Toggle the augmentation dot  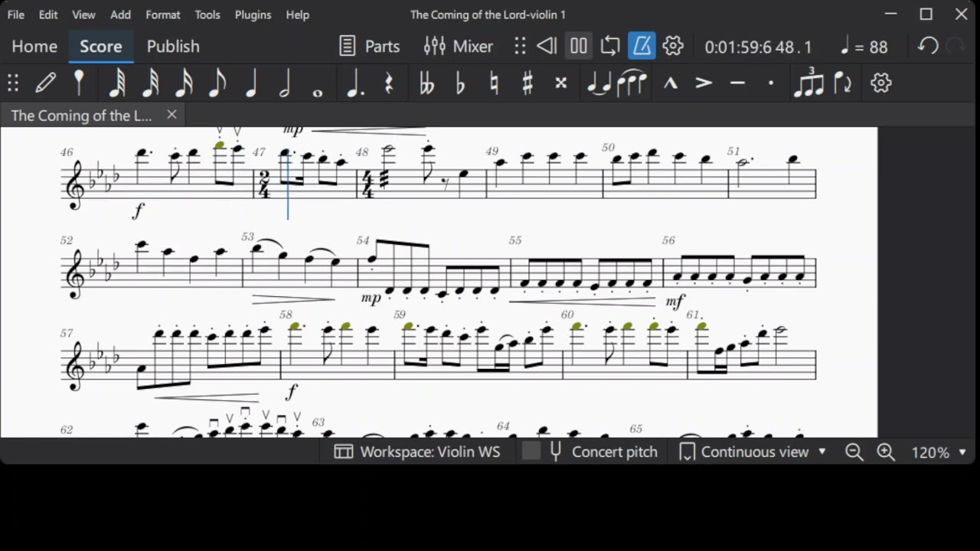[x=354, y=83]
